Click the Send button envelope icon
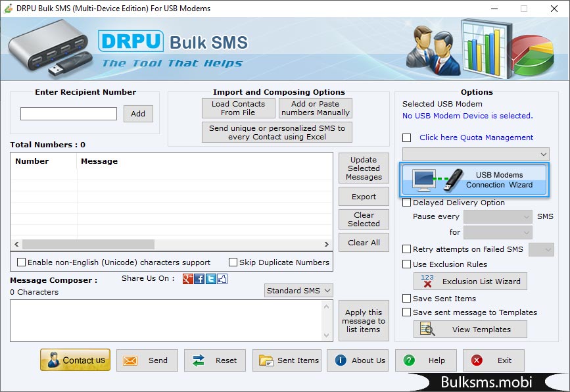The image size is (570, 392). 130,360
